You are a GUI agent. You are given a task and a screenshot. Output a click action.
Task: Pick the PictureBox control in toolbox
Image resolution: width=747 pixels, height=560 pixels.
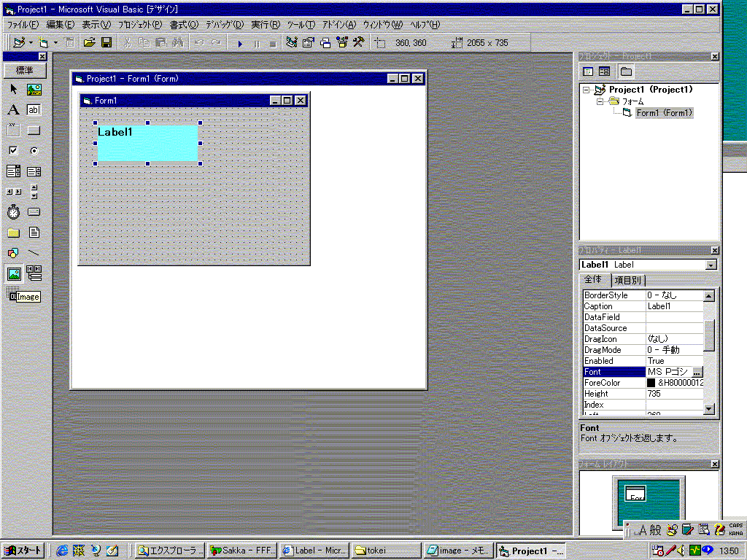(x=34, y=90)
